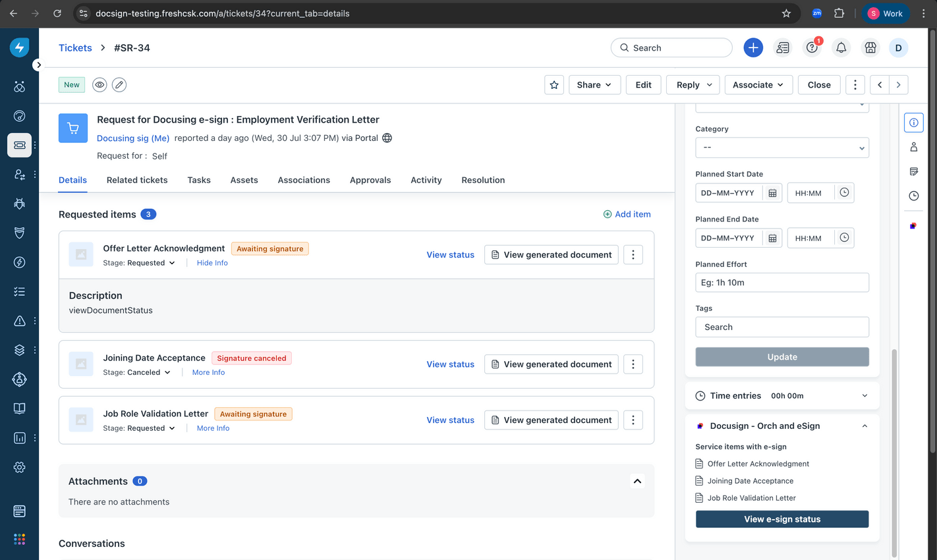Open ticket more options kebab menu
The height and width of the screenshot is (560, 937).
click(855, 85)
